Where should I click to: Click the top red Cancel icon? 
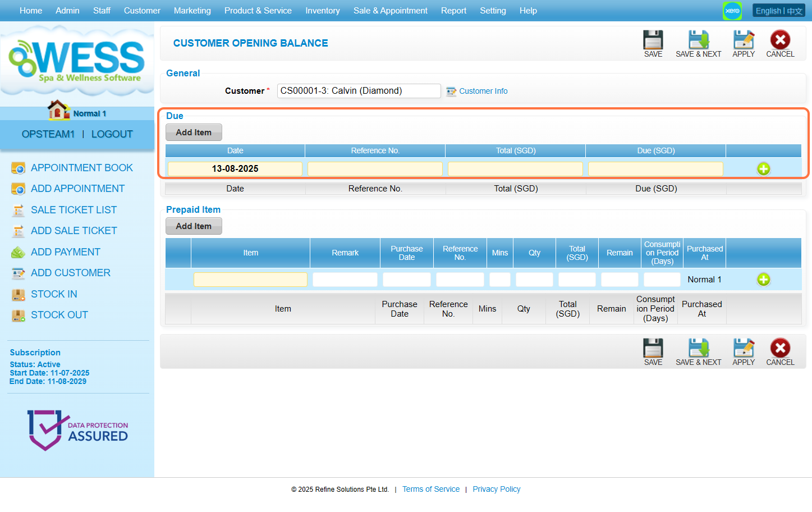(x=780, y=40)
